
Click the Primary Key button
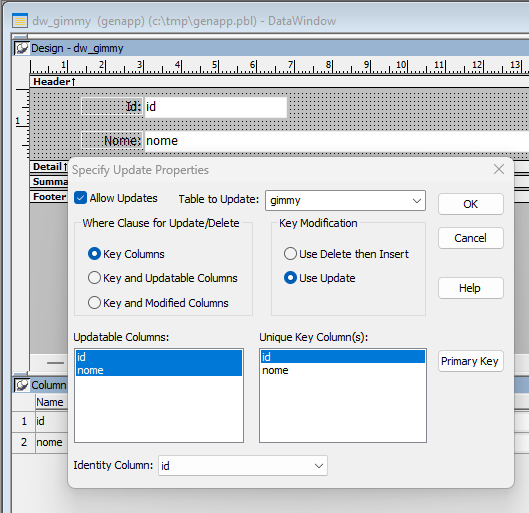click(x=471, y=361)
